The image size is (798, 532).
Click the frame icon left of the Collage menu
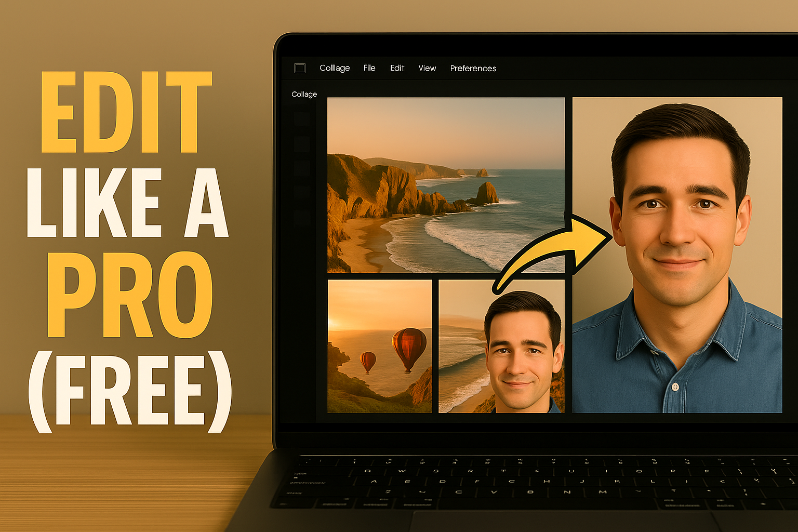click(300, 68)
